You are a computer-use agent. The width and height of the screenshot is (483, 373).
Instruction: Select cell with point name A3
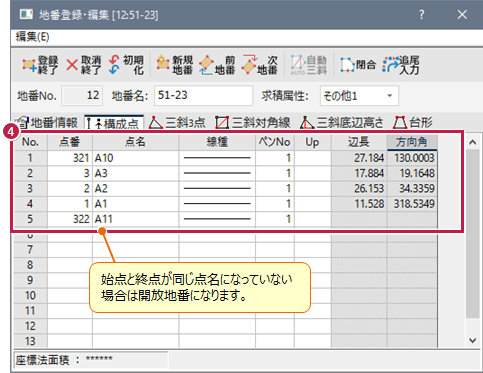click(135, 173)
